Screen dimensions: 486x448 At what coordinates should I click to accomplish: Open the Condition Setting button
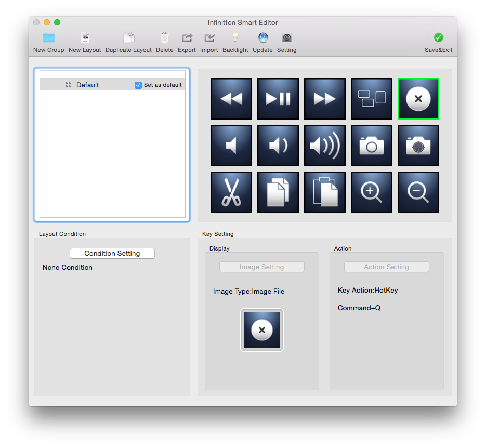pos(112,253)
